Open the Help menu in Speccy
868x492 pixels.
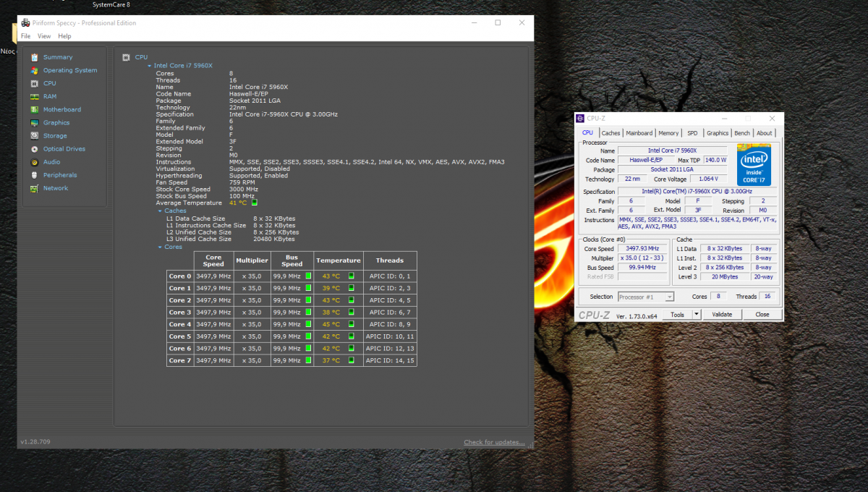(x=64, y=36)
